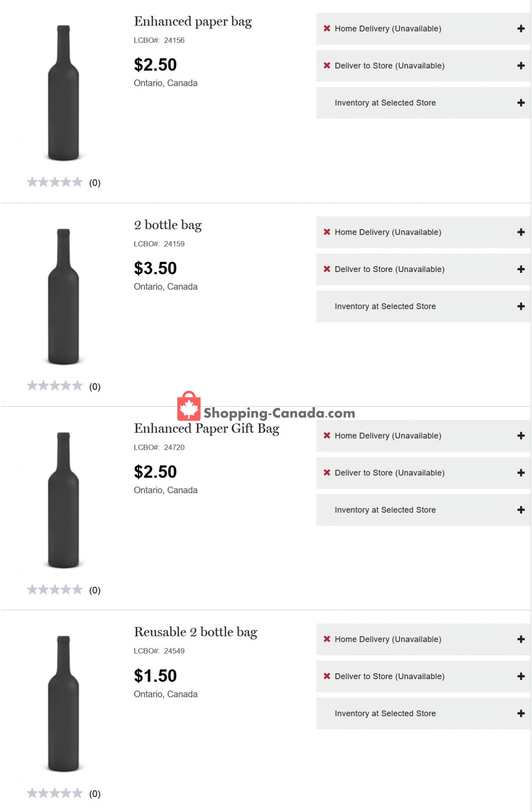Rate Enhanced paper bag with first star
This screenshot has height=812, width=532.
32,181
